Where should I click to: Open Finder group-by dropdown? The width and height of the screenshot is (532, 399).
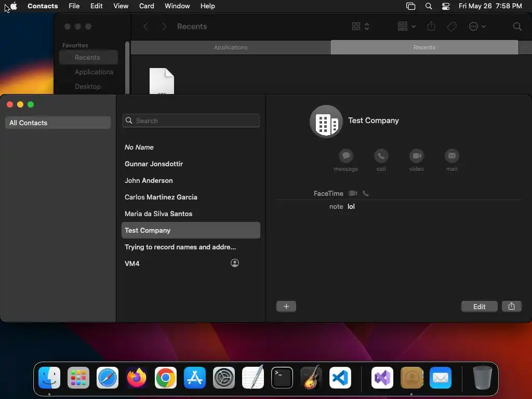[406, 26]
